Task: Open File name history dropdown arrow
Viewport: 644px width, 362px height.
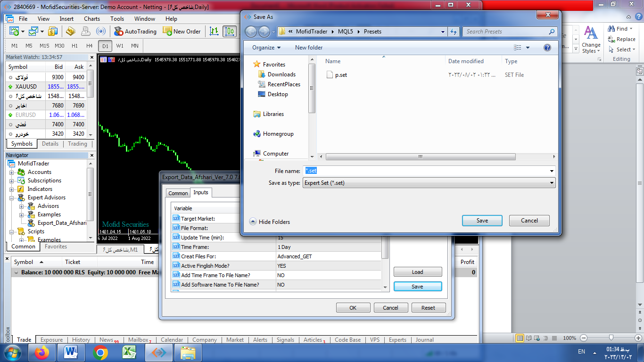Action: point(552,171)
